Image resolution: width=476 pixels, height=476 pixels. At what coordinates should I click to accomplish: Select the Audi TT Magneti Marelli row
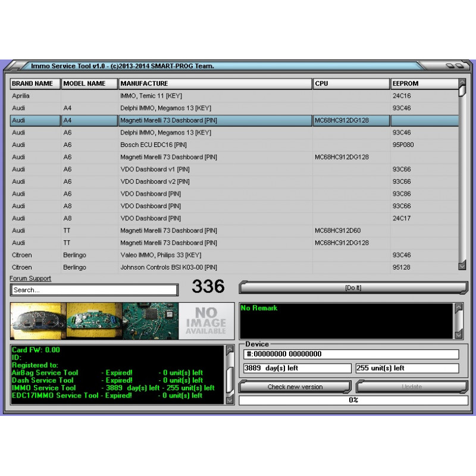(178, 230)
